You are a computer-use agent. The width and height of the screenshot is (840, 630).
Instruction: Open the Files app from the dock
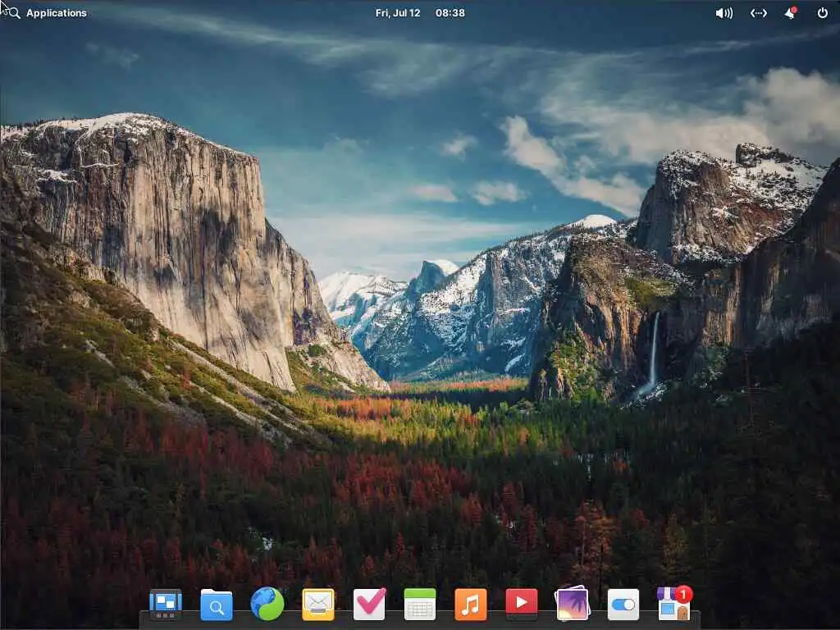(217, 605)
